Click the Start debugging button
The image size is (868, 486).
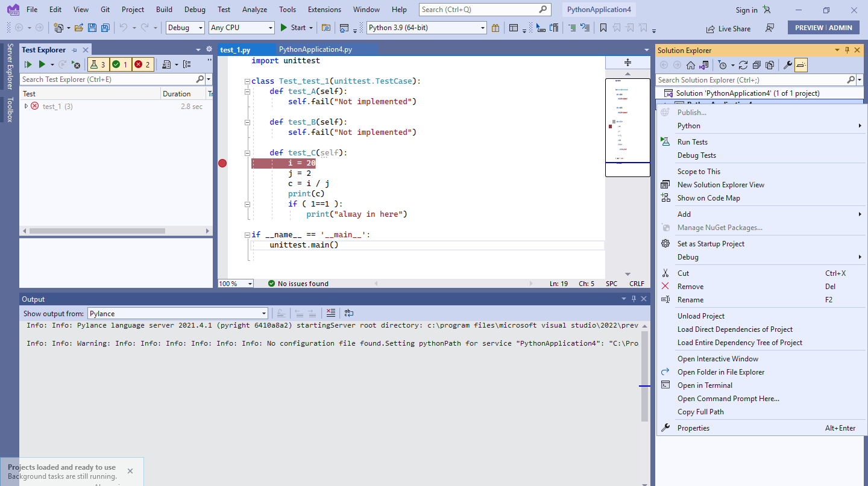(x=293, y=28)
